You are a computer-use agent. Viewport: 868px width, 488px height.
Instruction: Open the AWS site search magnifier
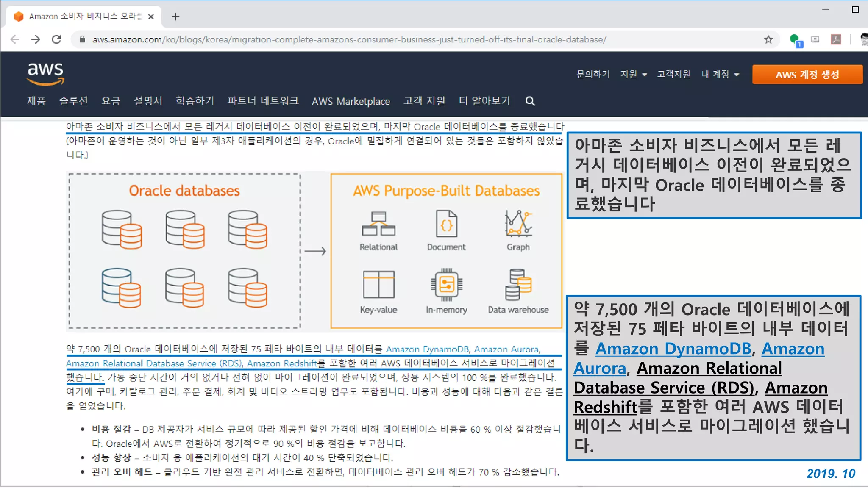530,101
